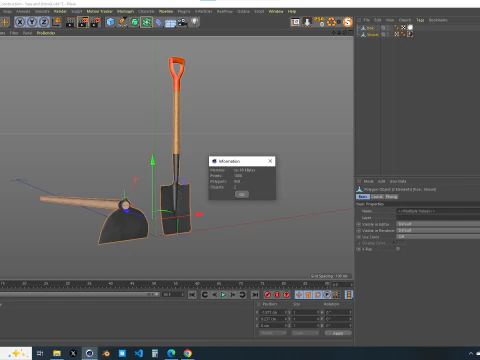Viewport: 480px width, 360px height.
Task: Go to end of timeline
Action: click(x=255, y=295)
